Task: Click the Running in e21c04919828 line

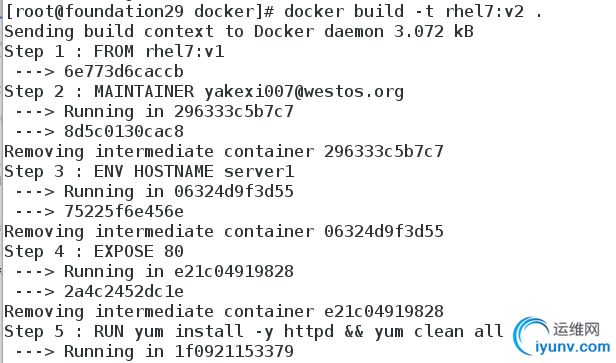Action: click(154, 272)
